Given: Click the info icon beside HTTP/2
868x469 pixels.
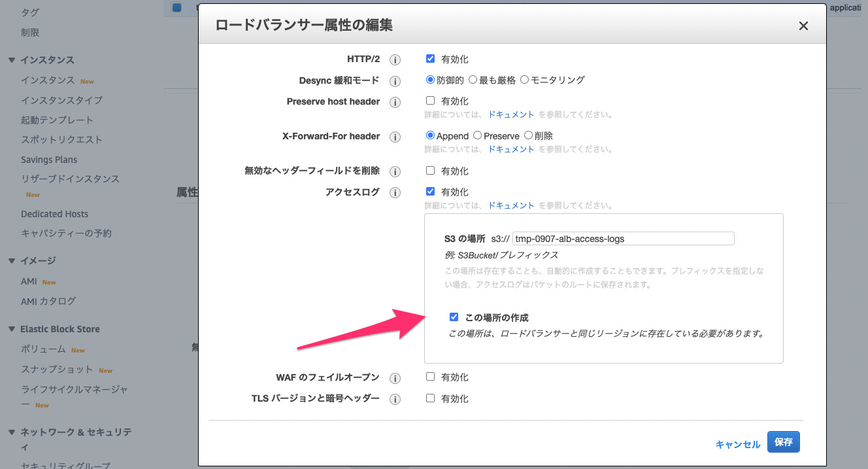Looking at the screenshot, I should [x=395, y=60].
